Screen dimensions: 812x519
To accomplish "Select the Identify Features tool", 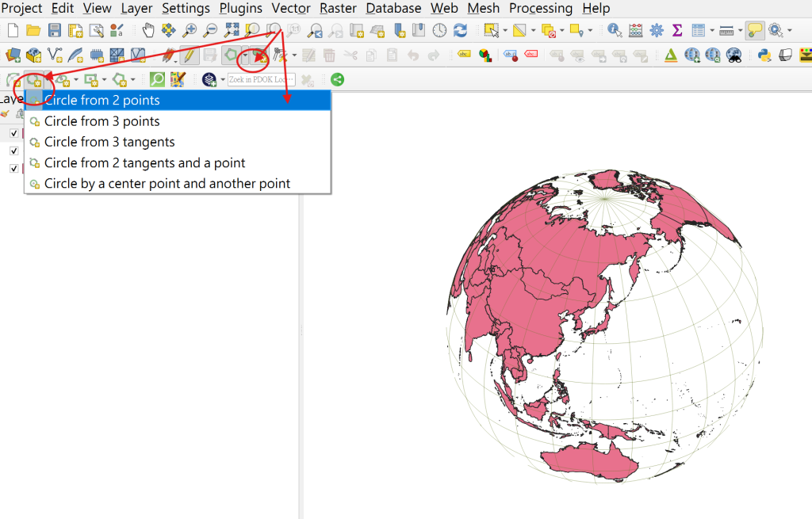I will 615,31.
